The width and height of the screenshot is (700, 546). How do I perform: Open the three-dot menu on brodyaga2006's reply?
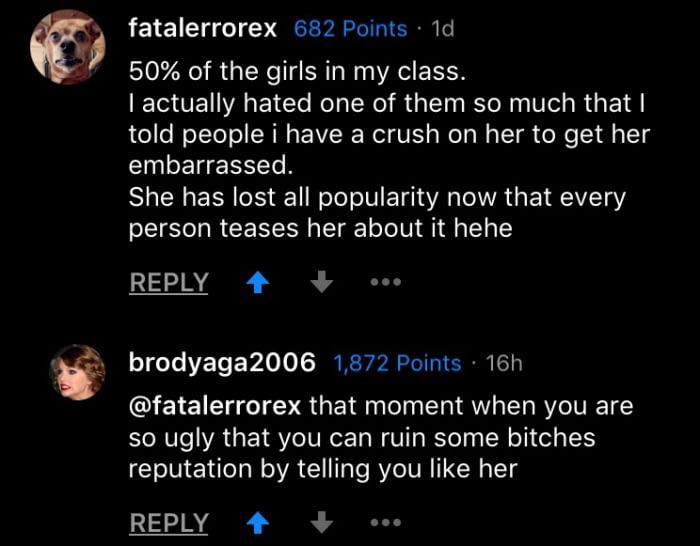385,522
